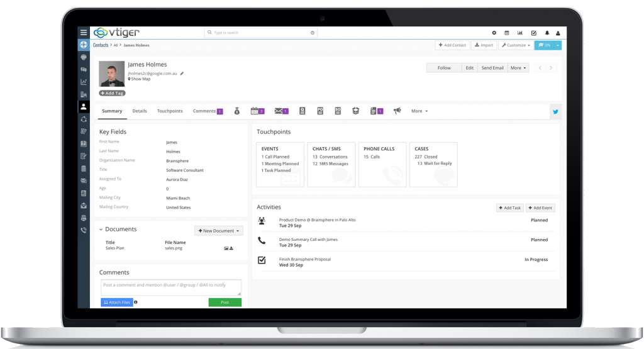
Task: Open the dropdown arrow beside the 0% flag button
Action: click(x=558, y=45)
